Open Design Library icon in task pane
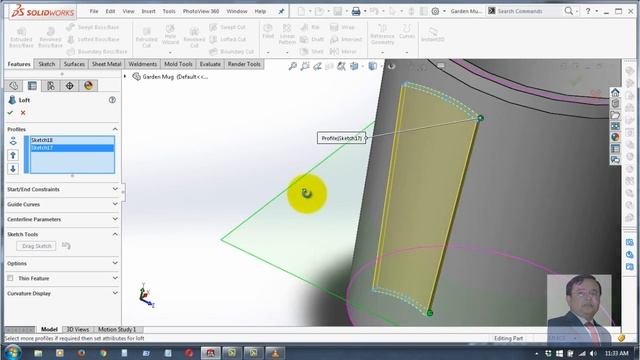This screenshot has width=640, height=360. (x=615, y=104)
